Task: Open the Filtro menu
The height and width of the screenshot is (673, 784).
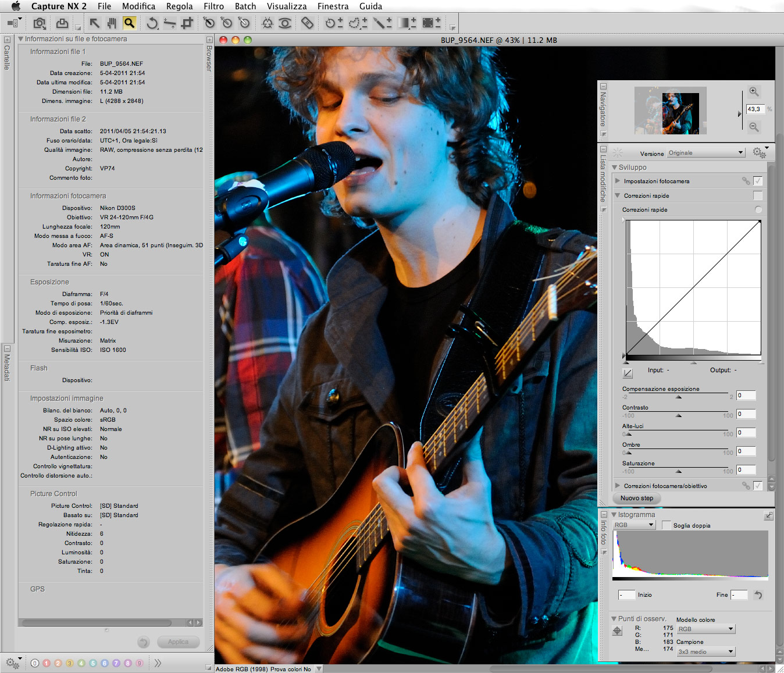Action: coord(213,6)
